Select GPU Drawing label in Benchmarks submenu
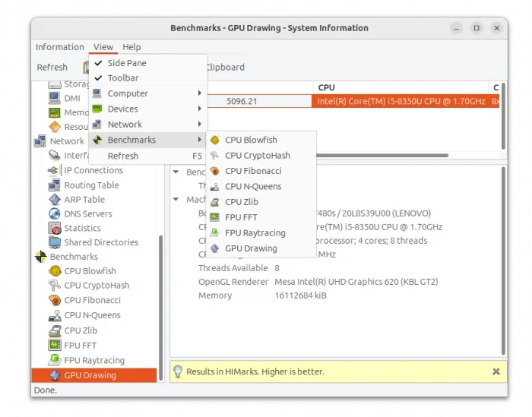532x417 pixels. click(251, 248)
